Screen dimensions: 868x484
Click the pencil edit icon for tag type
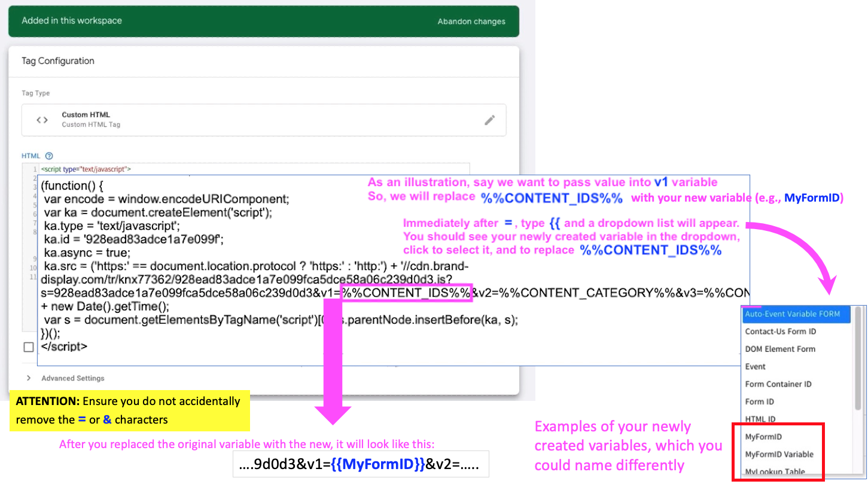tap(489, 120)
